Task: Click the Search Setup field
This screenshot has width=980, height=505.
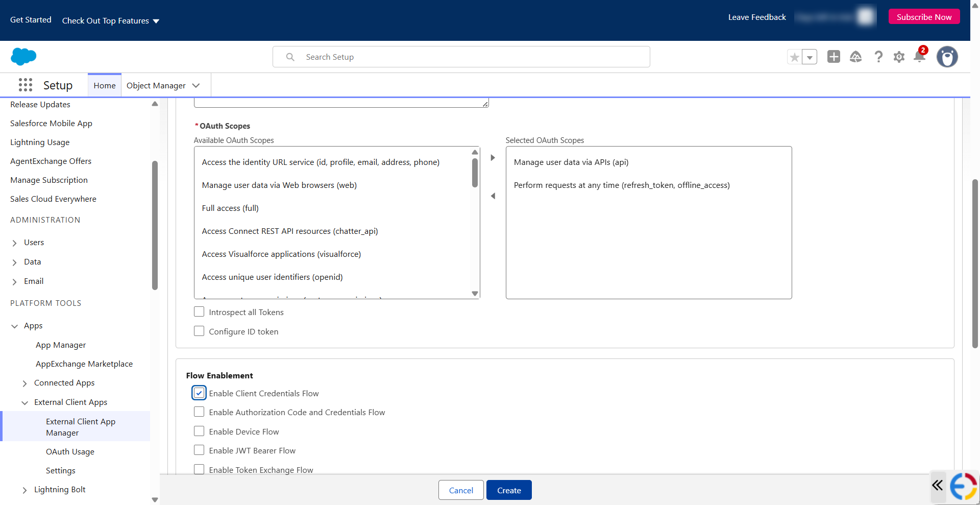Action: coord(461,57)
